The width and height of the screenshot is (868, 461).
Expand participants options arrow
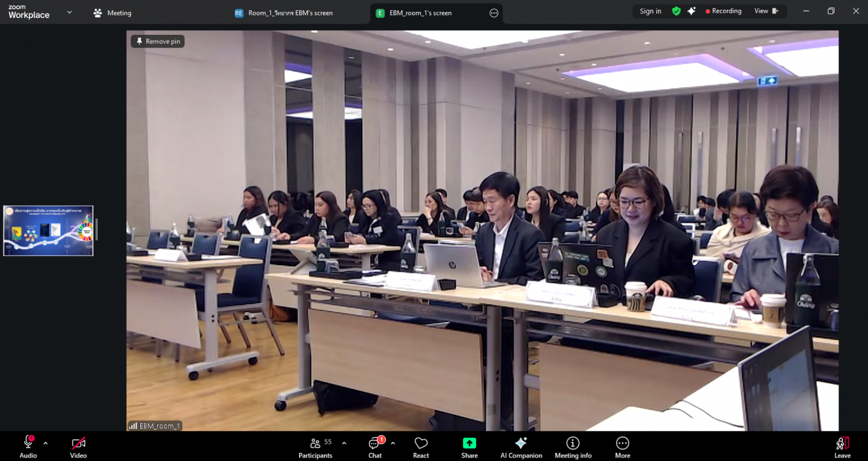[344, 443]
